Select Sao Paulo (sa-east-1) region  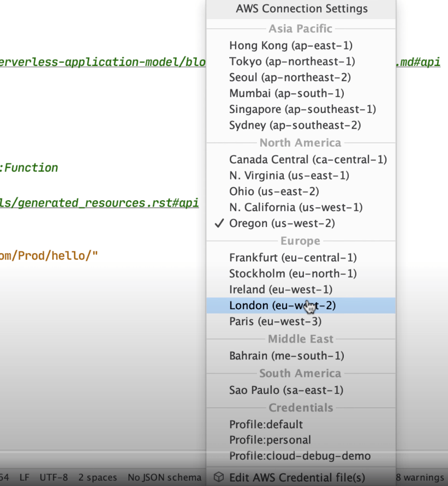point(286,390)
